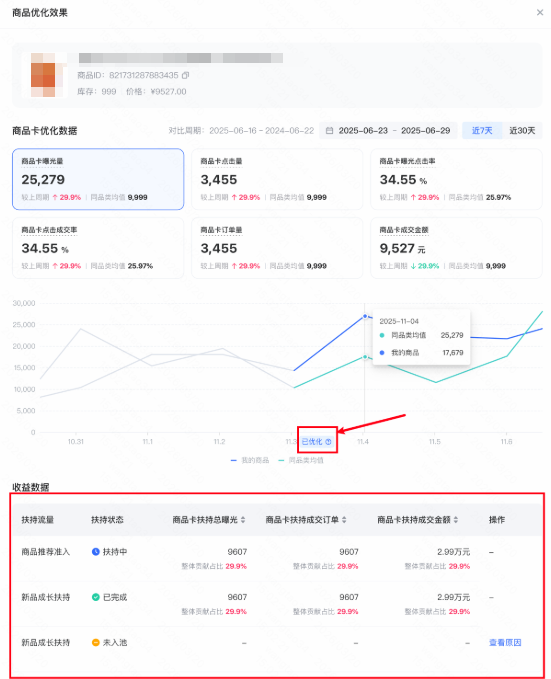Screen dimensions: 551x679
Task: Click the 未入池 status icon
Action: [96, 643]
